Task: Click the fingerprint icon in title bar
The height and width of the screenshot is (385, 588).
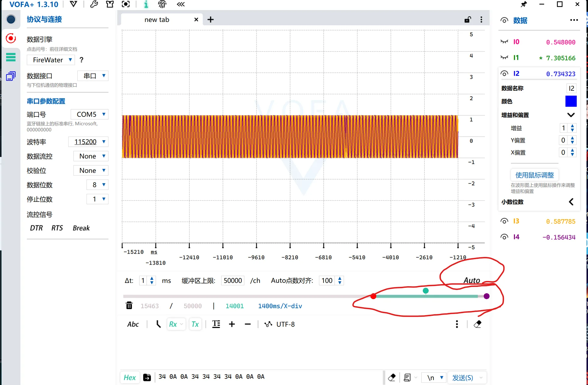Action: pyautogui.click(x=162, y=4)
